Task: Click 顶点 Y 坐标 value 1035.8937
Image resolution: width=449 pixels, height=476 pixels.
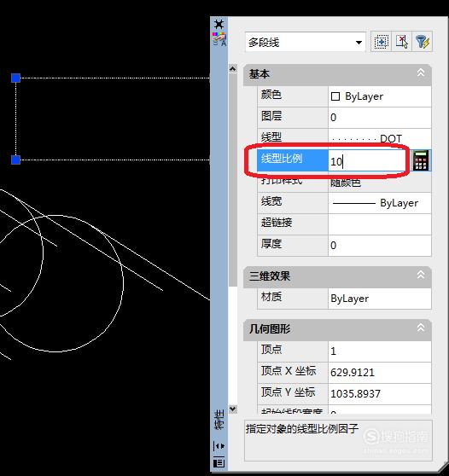Action: (380, 394)
